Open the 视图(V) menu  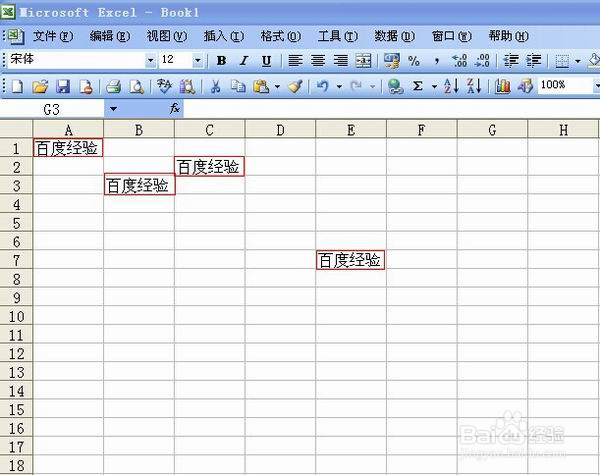pyautogui.click(x=167, y=36)
